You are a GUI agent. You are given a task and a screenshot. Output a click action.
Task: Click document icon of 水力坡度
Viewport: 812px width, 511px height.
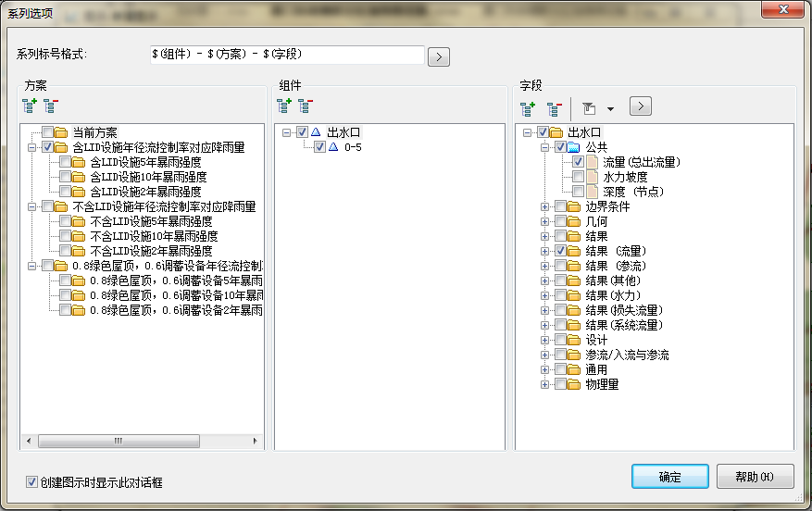592,177
